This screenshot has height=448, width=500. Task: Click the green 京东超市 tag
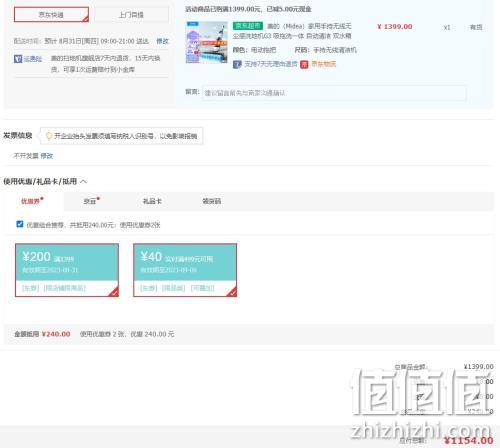coord(248,26)
